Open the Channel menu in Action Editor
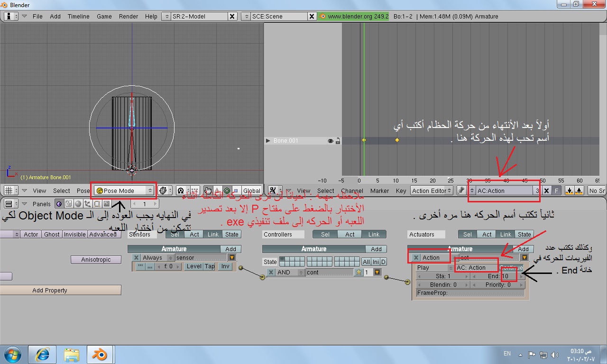This screenshot has width=607, height=364. tap(352, 191)
